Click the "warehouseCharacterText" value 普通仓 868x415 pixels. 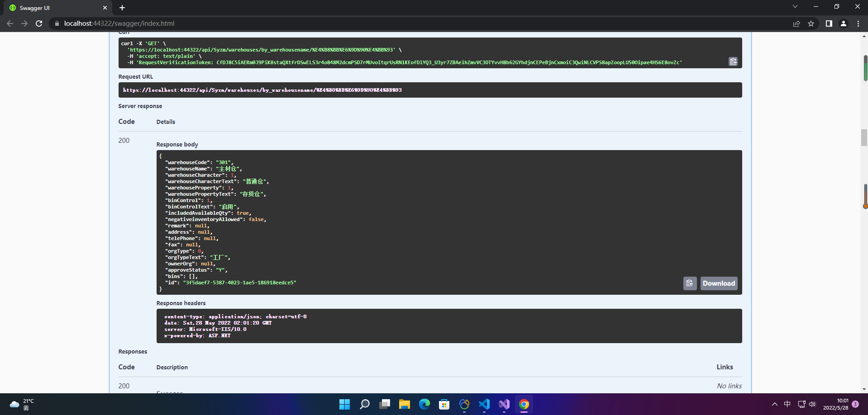coord(254,181)
